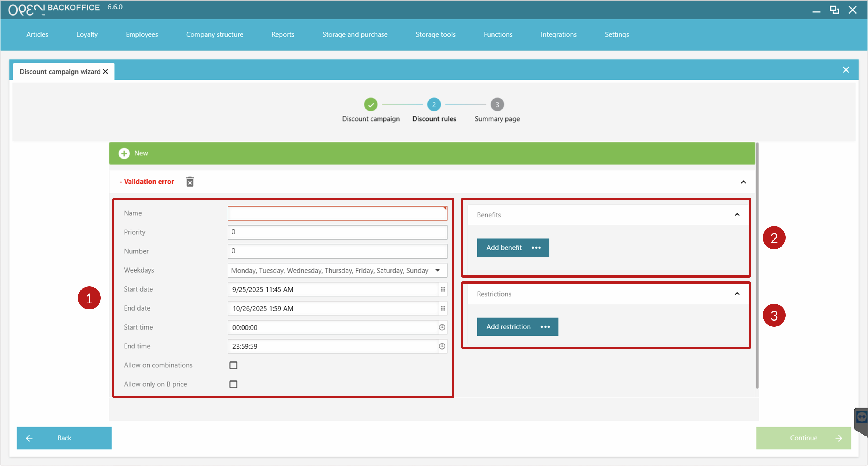868x466 pixels.
Task: Click the delete rule trash icon
Action: [x=190, y=182]
